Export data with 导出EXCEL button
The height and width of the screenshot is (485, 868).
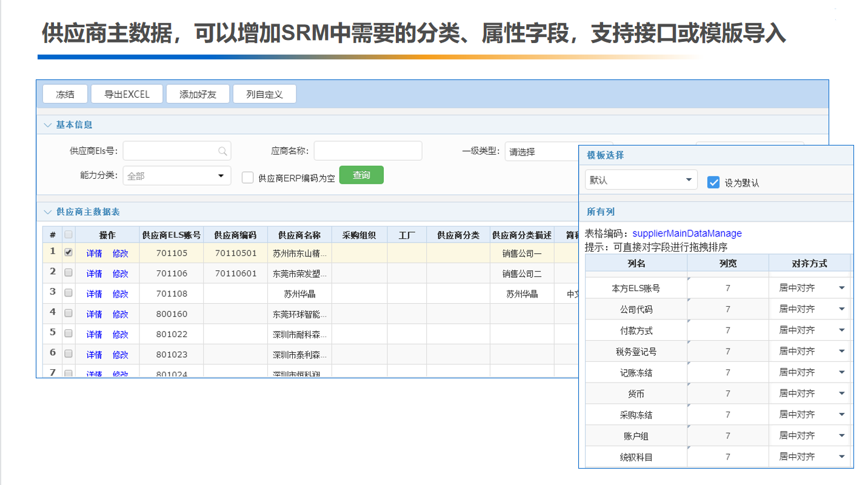126,95
